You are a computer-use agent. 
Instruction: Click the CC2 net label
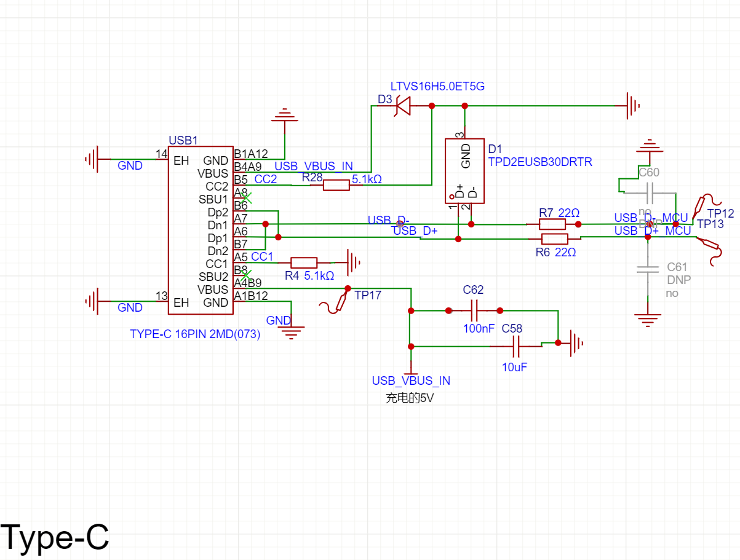pyautogui.click(x=266, y=179)
